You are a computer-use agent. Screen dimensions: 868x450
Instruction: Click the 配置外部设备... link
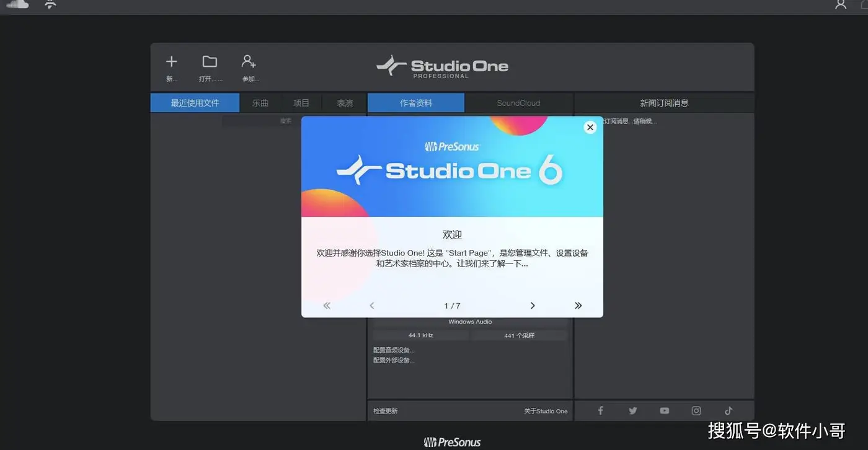click(394, 360)
